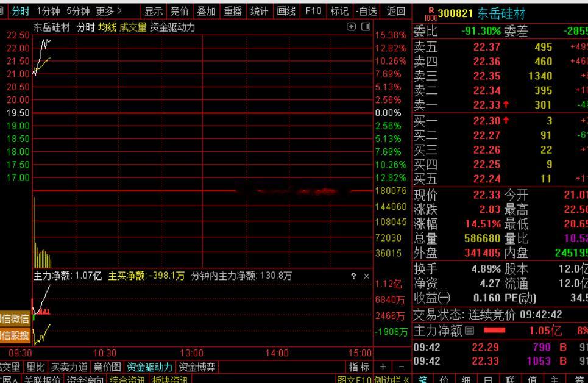The width and height of the screenshot is (588, 383).
Task: Click the 外盘 value 341485
Action: click(482, 252)
